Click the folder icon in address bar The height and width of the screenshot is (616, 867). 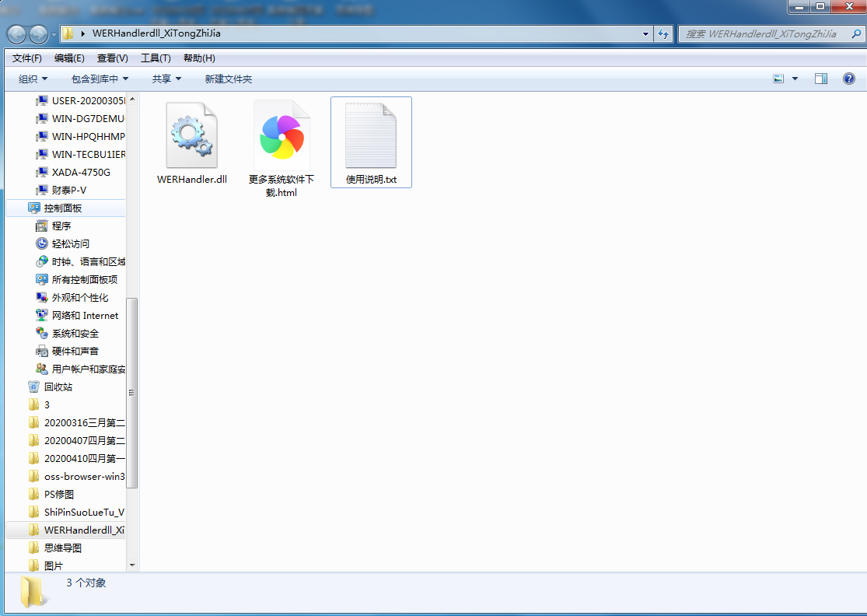coord(68,33)
